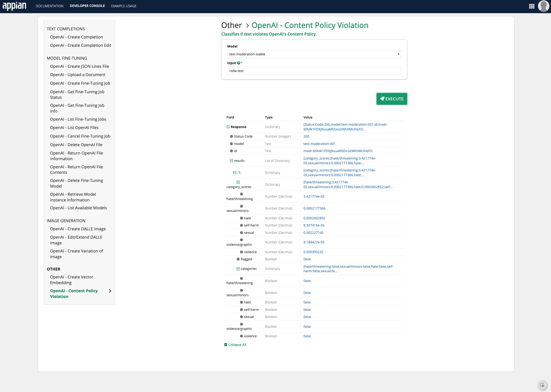Click the score value 3.421774e-05

coord(314,196)
